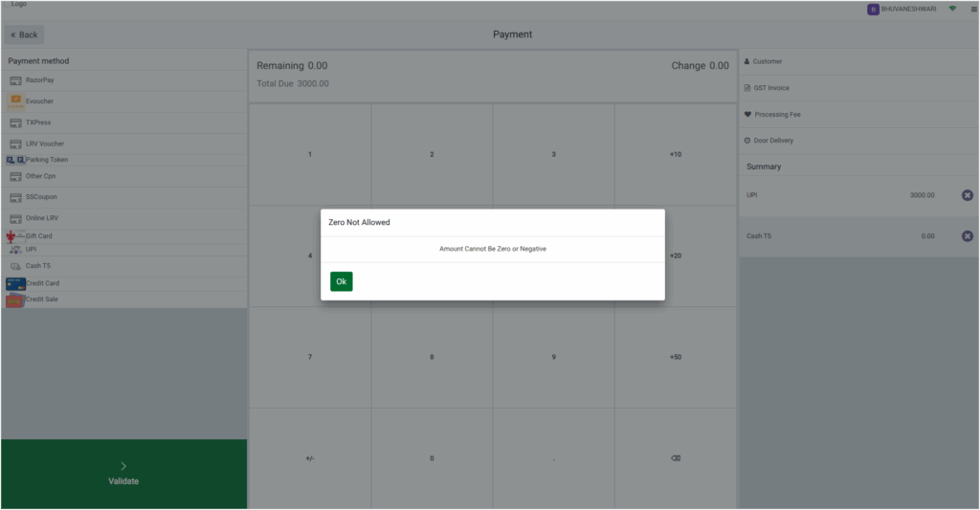The image size is (980, 510).
Task: Go back using the Back button
Action: (x=24, y=35)
